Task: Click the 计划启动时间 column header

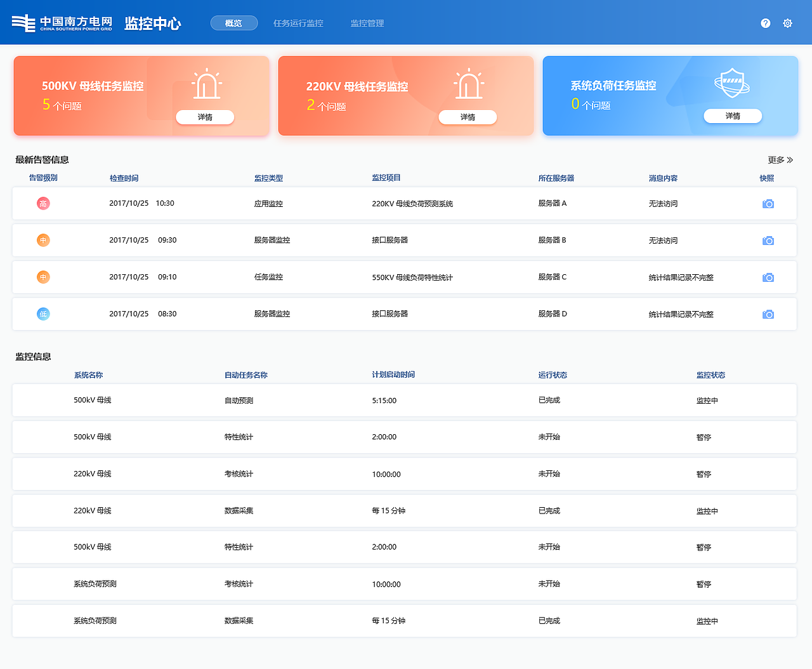Action: [393, 374]
